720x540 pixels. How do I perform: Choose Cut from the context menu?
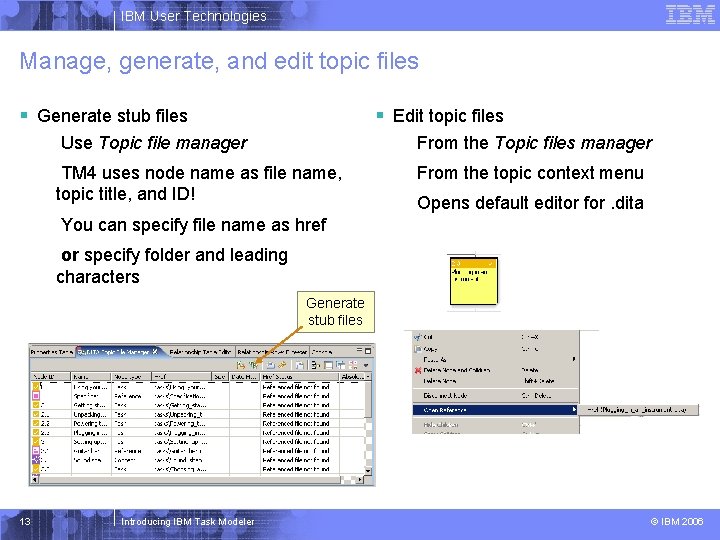[495, 337]
